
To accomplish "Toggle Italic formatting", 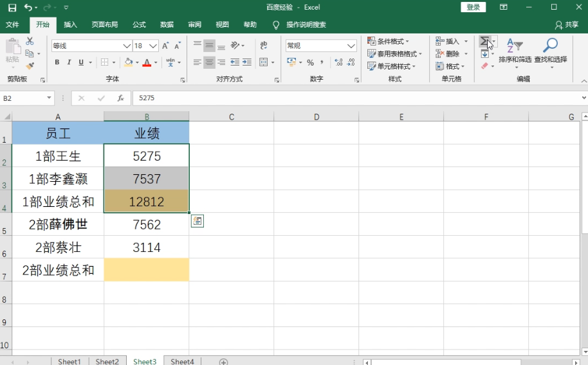I will pyautogui.click(x=69, y=62).
